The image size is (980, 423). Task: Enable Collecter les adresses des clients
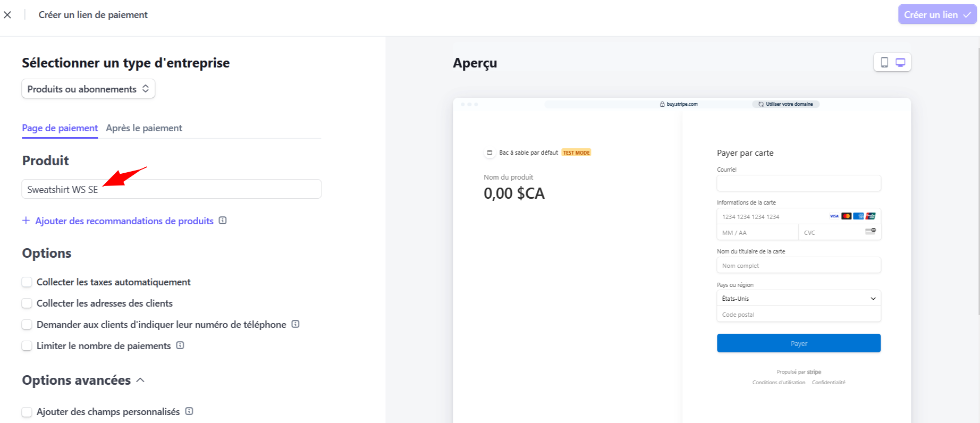click(27, 303)
